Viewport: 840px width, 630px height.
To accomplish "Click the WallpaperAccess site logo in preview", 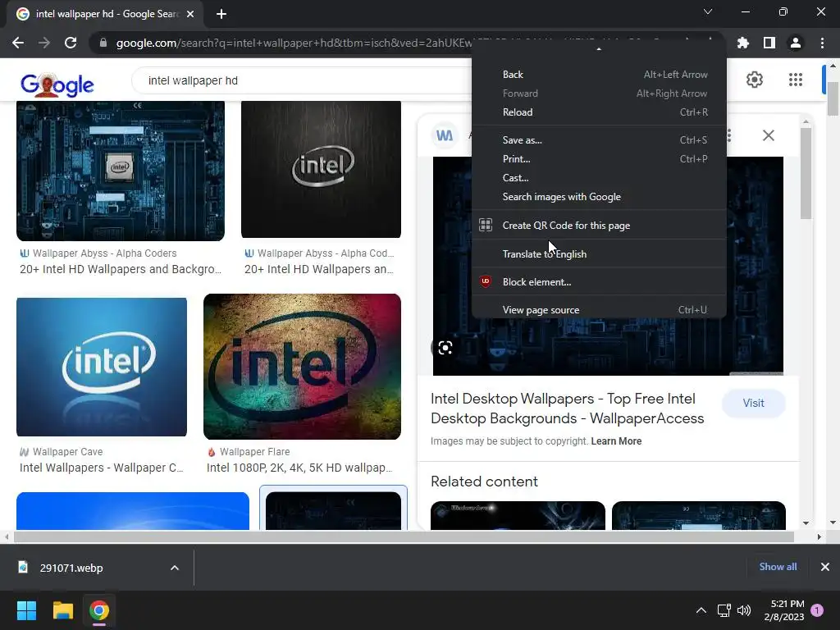I will coord(444,135).
